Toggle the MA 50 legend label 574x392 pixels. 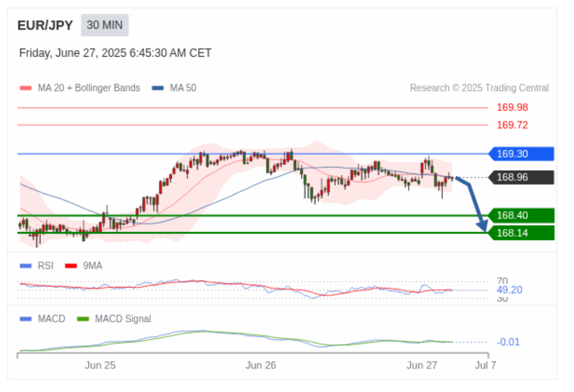(x=183, y=88)
